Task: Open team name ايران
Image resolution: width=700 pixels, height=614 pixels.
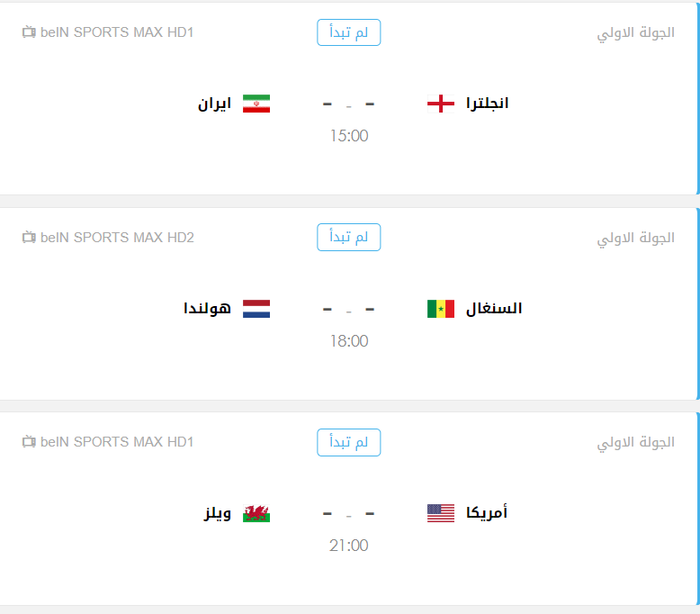Action: click(x=215, y=104)
